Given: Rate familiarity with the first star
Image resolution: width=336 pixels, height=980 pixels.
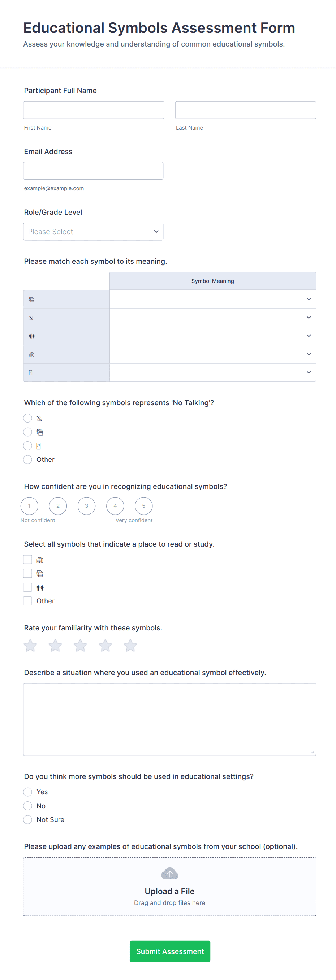Looking at the screenshot, I should point(30,645).
